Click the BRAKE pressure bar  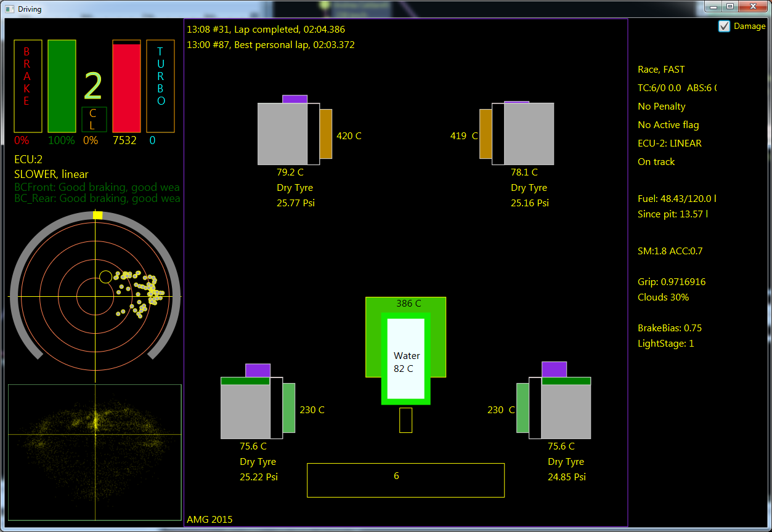point(27,86)
